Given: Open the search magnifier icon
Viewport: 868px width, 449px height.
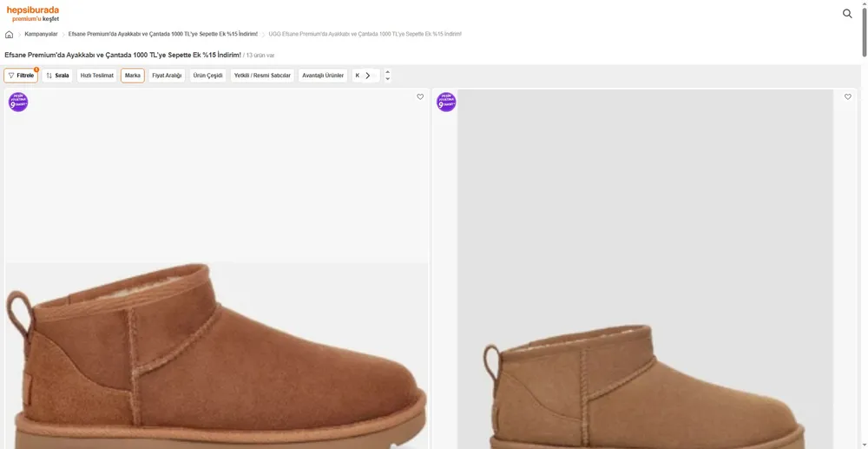Looking at the screenshot, I should coord(847,14).
